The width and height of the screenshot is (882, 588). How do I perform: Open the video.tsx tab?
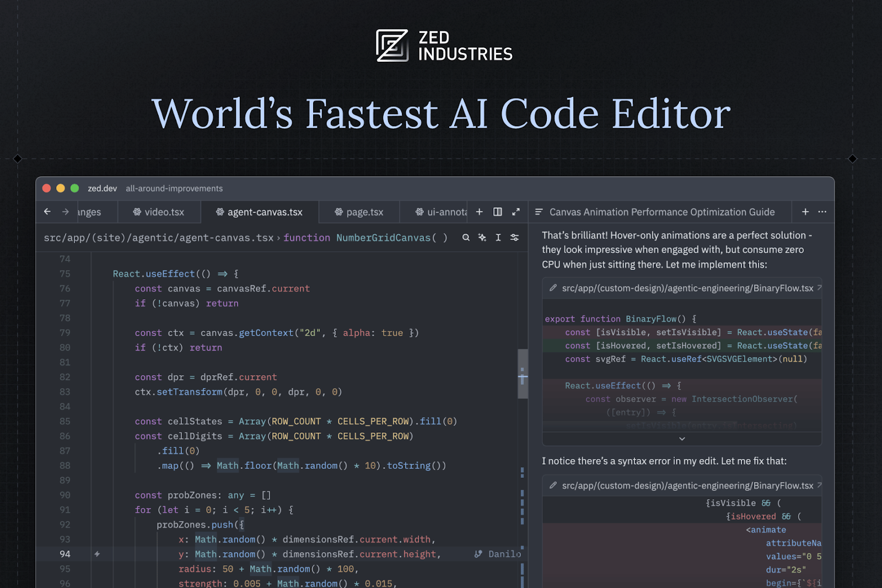[159, 212]
